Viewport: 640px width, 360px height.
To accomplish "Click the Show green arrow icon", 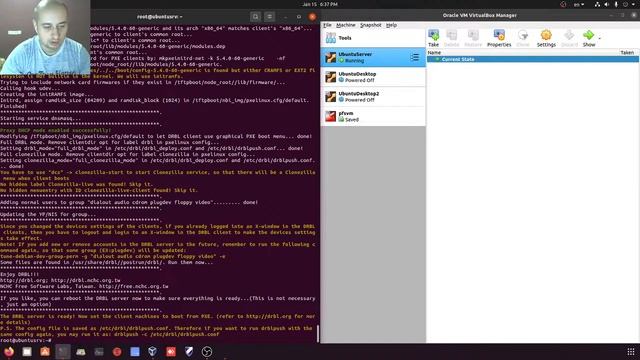I will [x=589, y=36].
